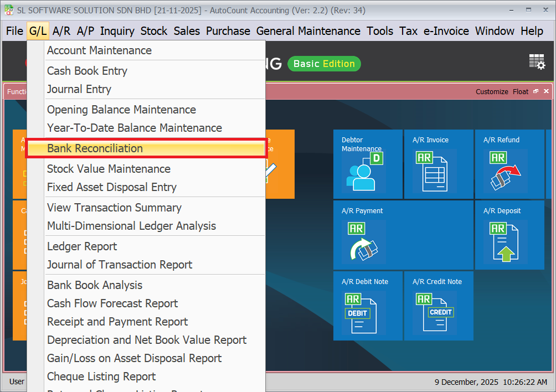The height and width of the screenshot is (392, 556).
Task: Choose Cheque Listing Report in the menu
Action: 101,376
